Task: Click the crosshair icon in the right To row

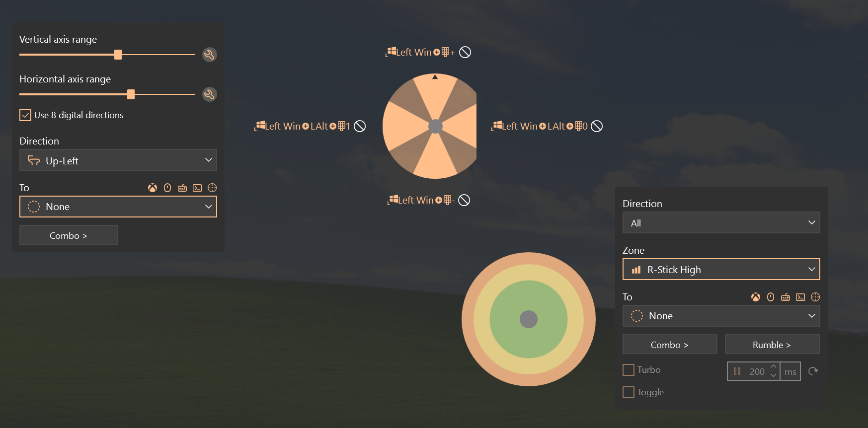Action: pos(815,297)
